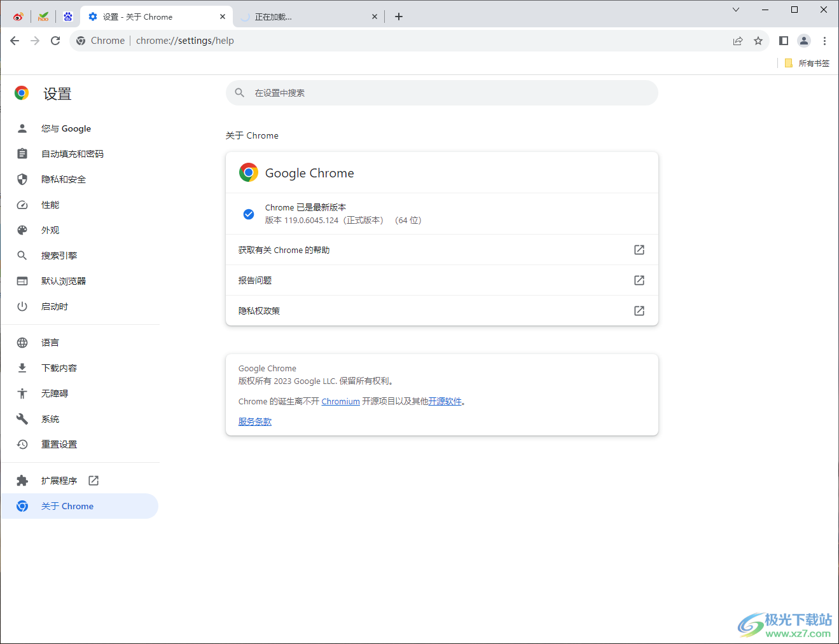Reload the current page
This screenshot has width=839, height=644.
[x=55, y=41]
